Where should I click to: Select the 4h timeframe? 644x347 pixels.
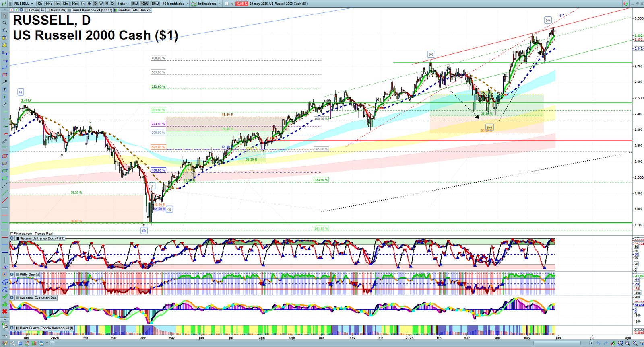(x=89, y=4)
